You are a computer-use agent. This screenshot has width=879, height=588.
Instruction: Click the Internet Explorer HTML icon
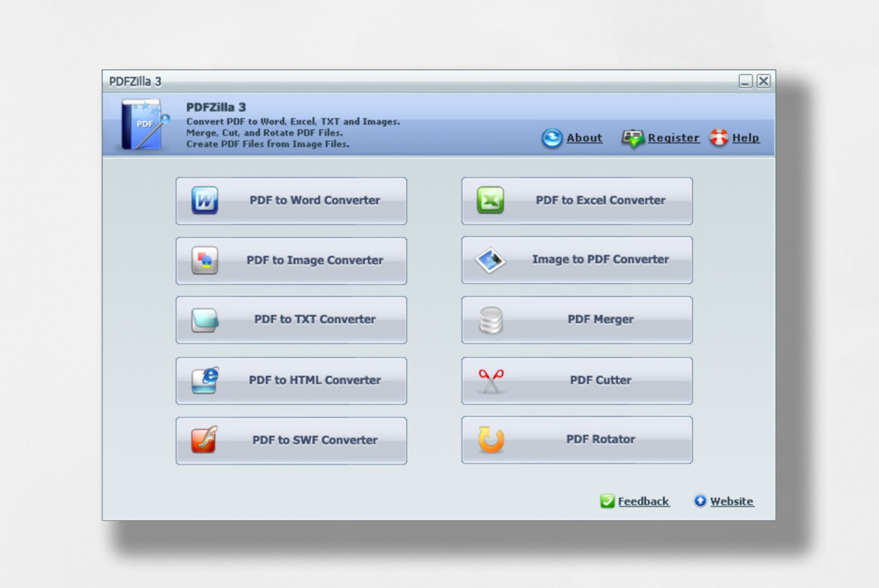coord(205,380)
